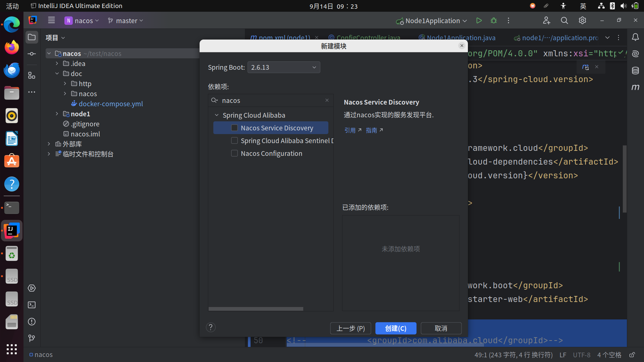
Task: Open the 指南 guide link
Action: click(x=374, y=130)
